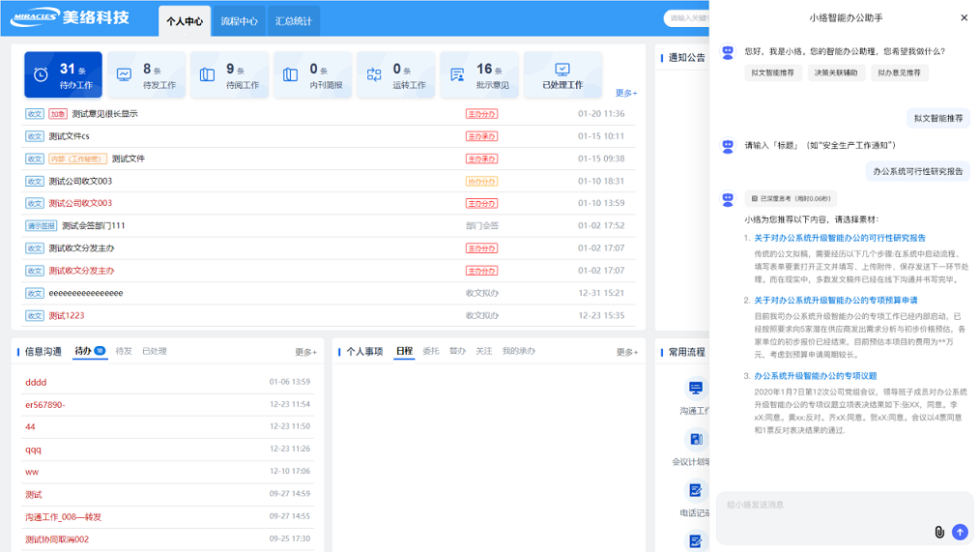The image size is (980, 552).
Task: Expand 更多+ in 个人事项 panel
Action: [626, 352]
